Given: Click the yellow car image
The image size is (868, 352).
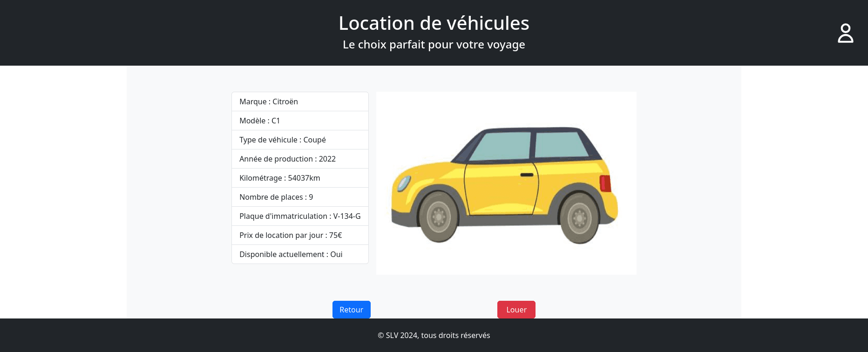Looking at the screenshot, I should (x=506, y=183).
